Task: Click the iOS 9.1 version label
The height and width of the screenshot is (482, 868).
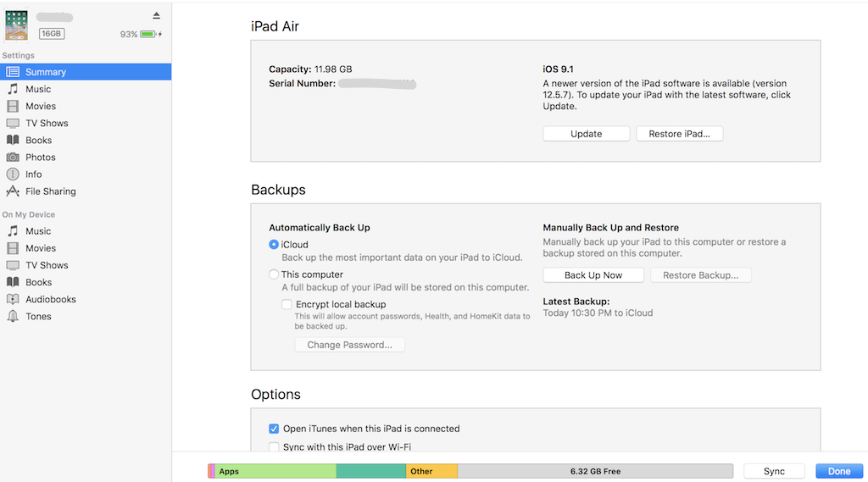Action: tap(558, 69)
